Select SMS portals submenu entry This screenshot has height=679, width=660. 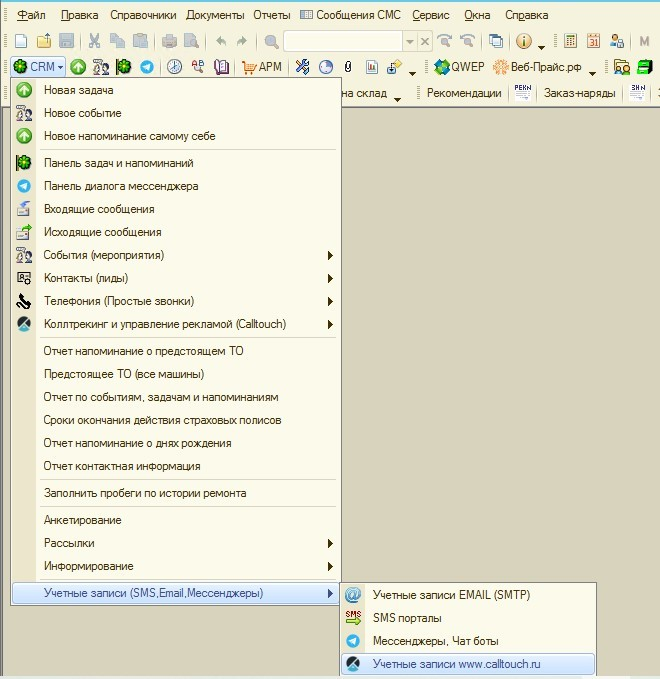coord(407,618)
